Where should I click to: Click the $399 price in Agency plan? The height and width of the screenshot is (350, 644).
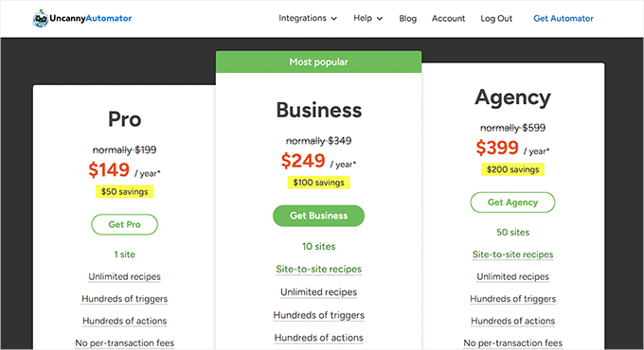pyautogui.click(x=497, y=148)
